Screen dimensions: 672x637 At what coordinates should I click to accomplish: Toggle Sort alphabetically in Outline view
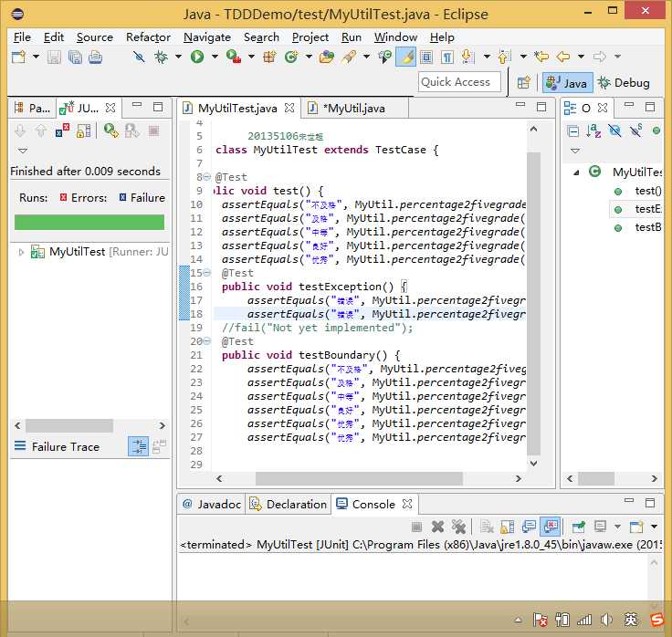pyautogui.click(x=593, y=131)
